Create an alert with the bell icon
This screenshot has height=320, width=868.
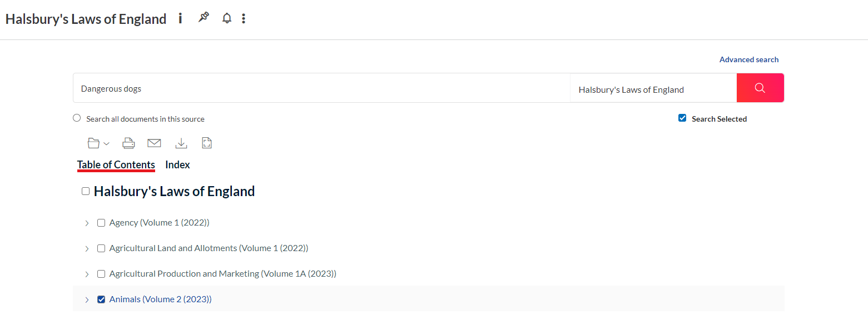(226, 18)
